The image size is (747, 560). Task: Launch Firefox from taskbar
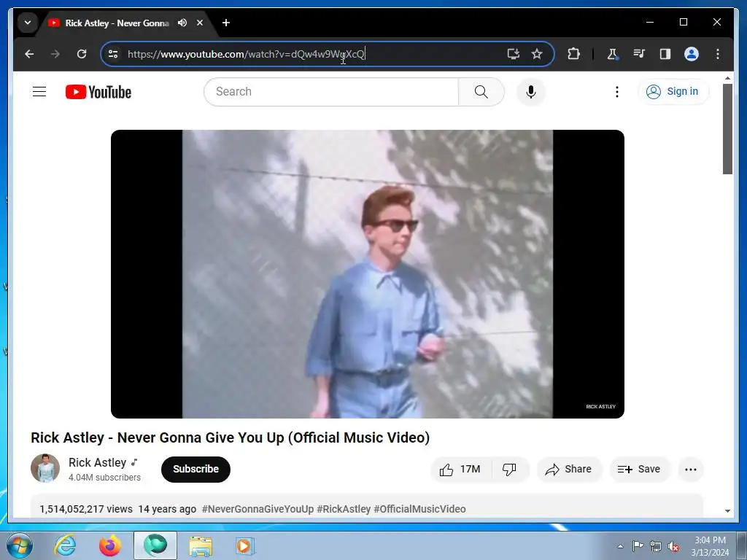109,545
